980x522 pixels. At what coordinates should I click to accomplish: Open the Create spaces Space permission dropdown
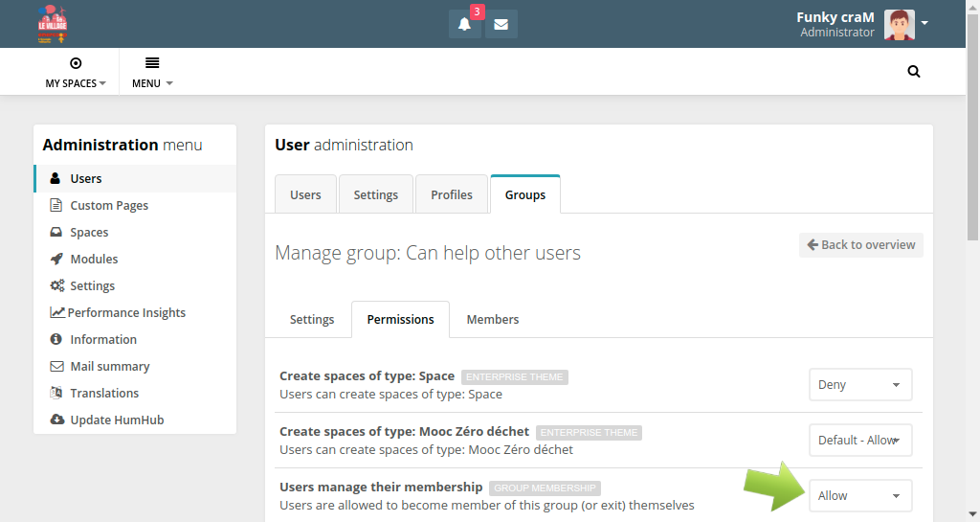(859, 385)
